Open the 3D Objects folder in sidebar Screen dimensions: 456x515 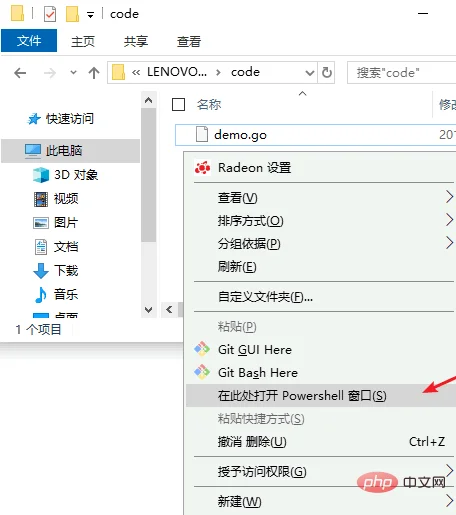[66, 175]
